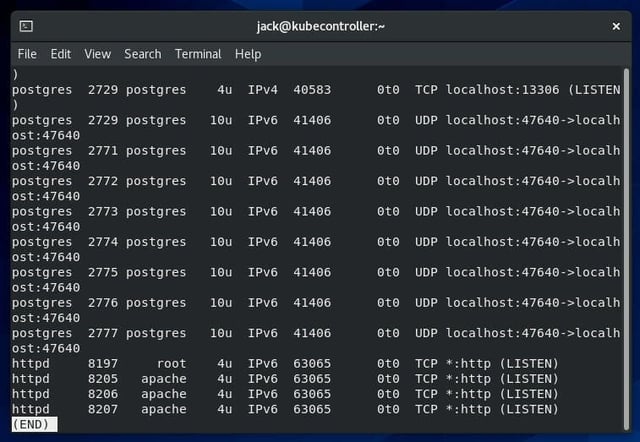Close the jack@kubecontroller terminal window
Screen dimensions: 640x442
click(616, 27)
